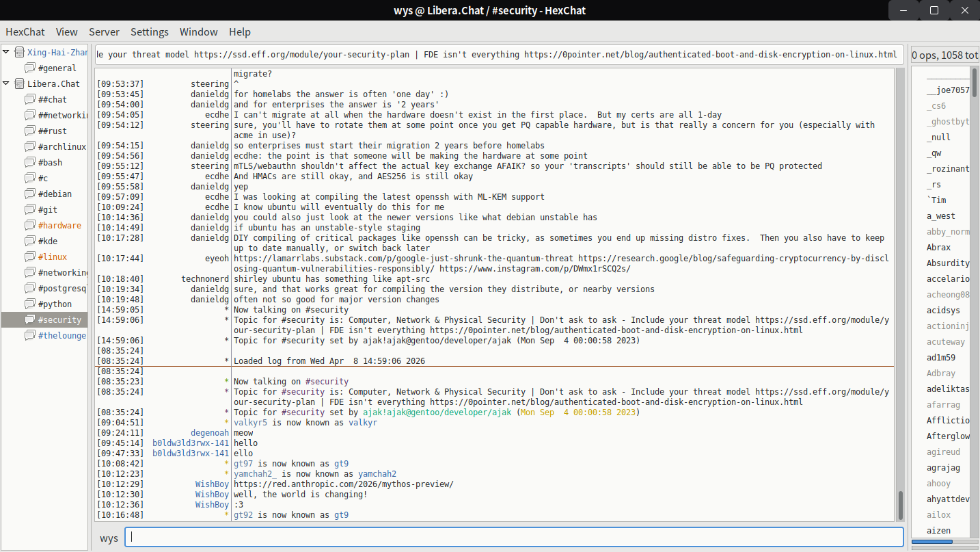Open the Server menu

pyautogui.click(x=104, y=31)
